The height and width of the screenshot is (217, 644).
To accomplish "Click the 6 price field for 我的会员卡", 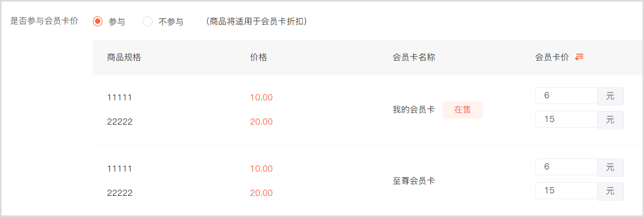I will (566, 96).
